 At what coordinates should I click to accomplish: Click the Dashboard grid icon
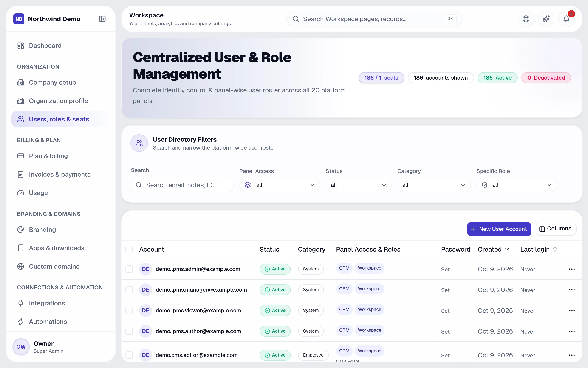pos(21,46)
